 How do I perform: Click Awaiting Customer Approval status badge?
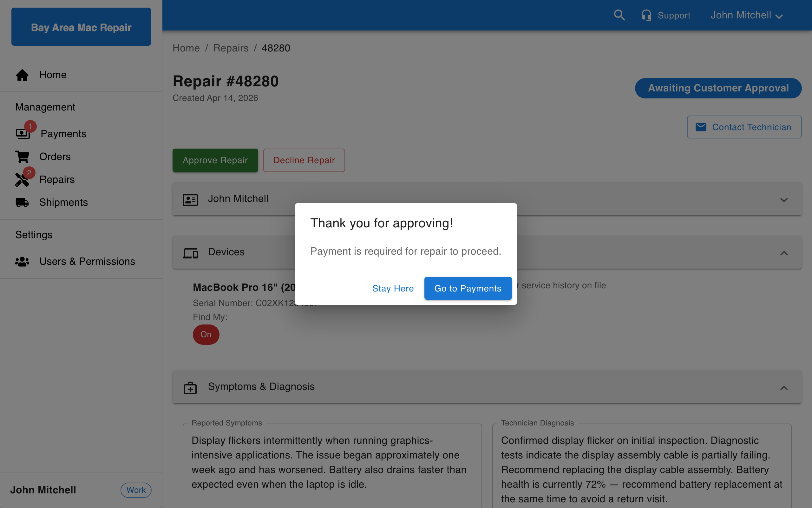tap(718, 88)
